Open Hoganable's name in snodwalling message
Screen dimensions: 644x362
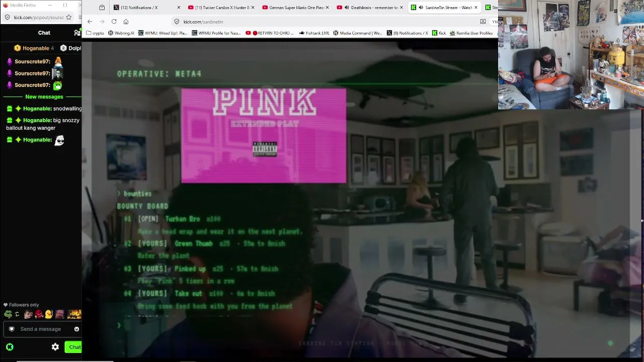coord(37,109)
